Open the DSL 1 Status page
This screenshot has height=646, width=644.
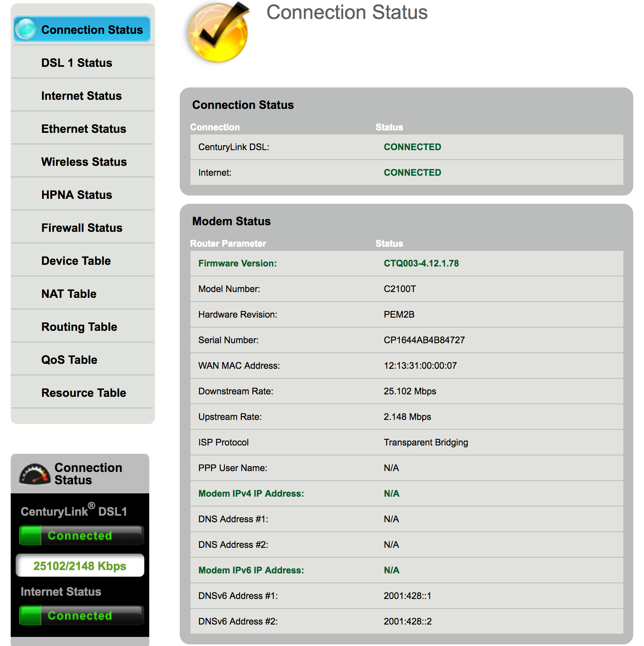[x=77, y=63]
